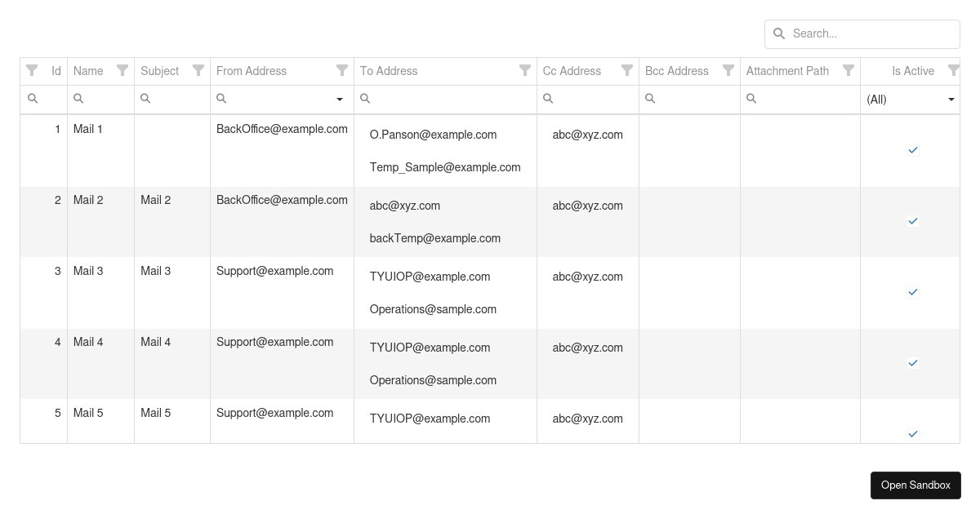980x514 pixels.
Task: Disable Is Active for Mail 5
Action: [x=912, y=433]
